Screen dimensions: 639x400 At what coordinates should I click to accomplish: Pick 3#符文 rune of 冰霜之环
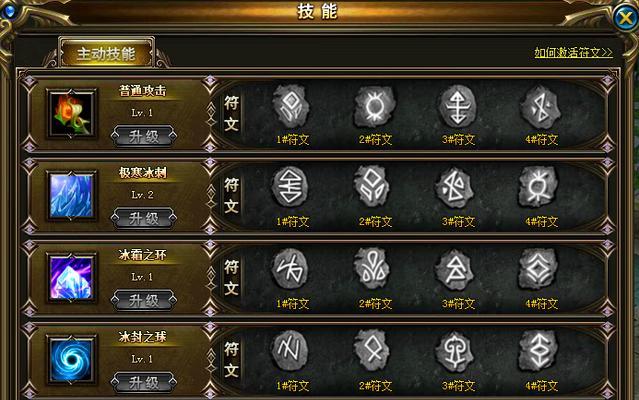point(454,269)
